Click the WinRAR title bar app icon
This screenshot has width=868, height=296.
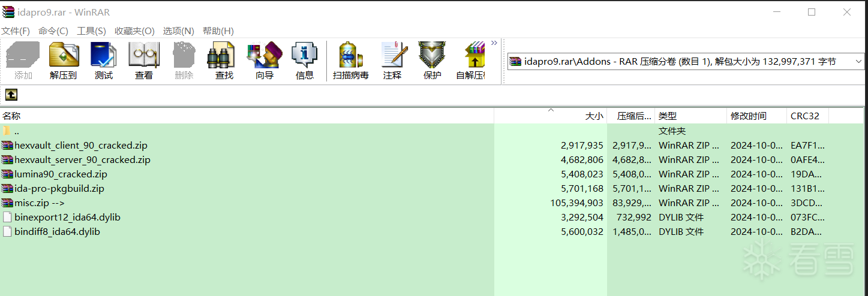click(x=8, y=12)
